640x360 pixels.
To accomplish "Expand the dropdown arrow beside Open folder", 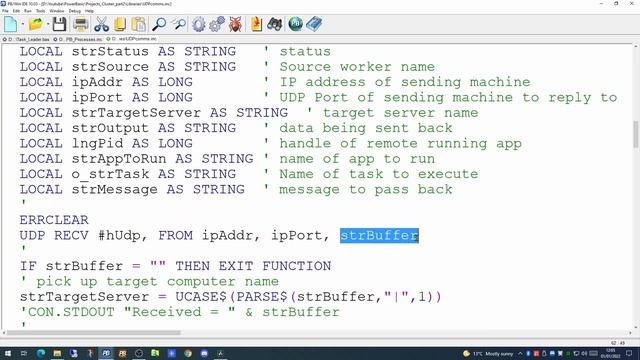I will click(x=48, y=24).
